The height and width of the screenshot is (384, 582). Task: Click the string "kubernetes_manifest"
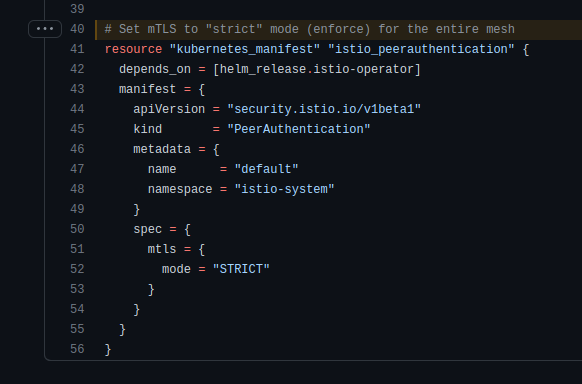tap(245, 49)
